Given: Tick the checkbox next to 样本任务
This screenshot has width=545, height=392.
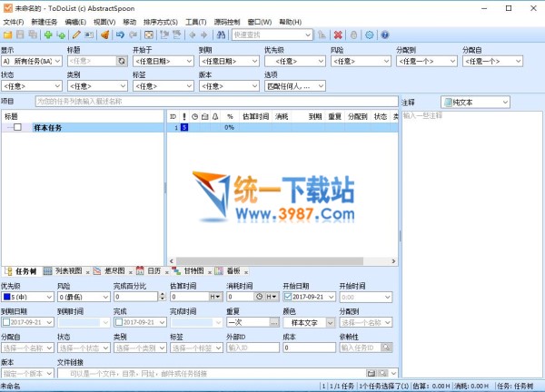Looking at the screenshot, I should (17, 127).
